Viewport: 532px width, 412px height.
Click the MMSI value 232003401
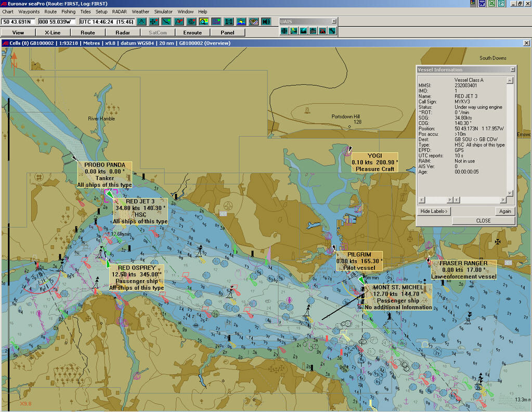465,85
